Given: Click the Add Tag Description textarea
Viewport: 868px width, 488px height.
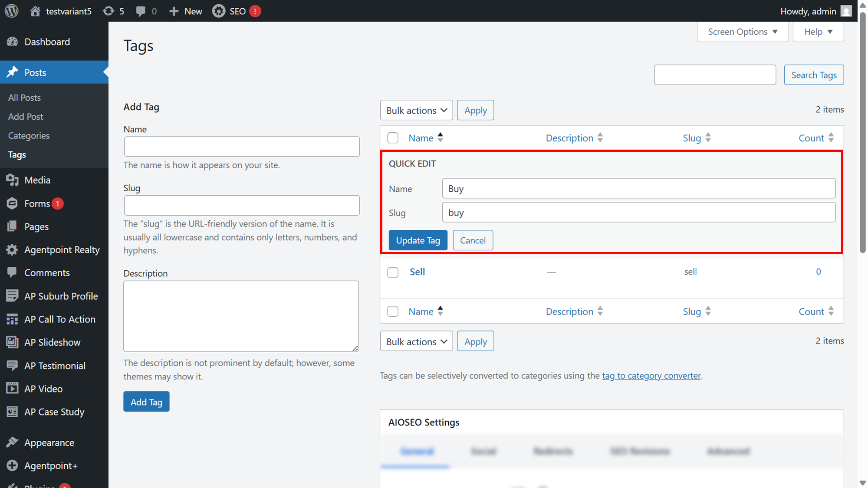Looking at the screenshot, I should pyautogui.click(x=241, y=316).
